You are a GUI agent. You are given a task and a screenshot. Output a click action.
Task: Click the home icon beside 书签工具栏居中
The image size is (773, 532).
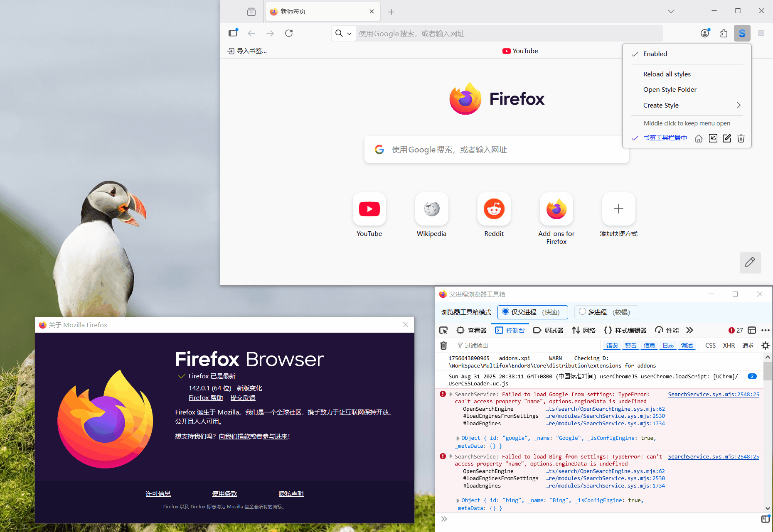(x=699, y=138)
